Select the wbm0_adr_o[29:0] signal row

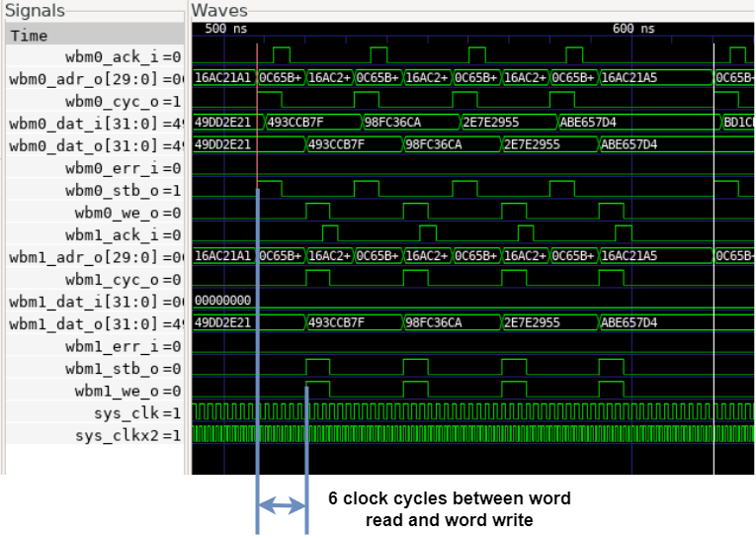(95, 79)
